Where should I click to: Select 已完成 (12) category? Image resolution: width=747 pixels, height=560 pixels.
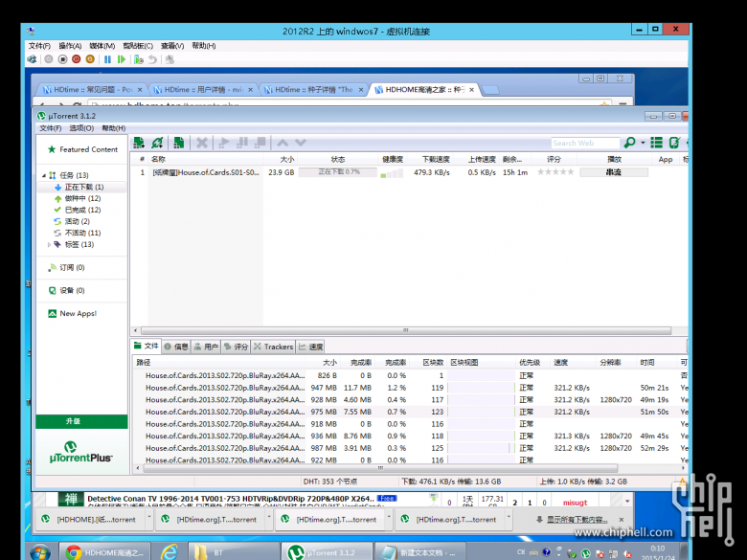(x=79, y=210)
